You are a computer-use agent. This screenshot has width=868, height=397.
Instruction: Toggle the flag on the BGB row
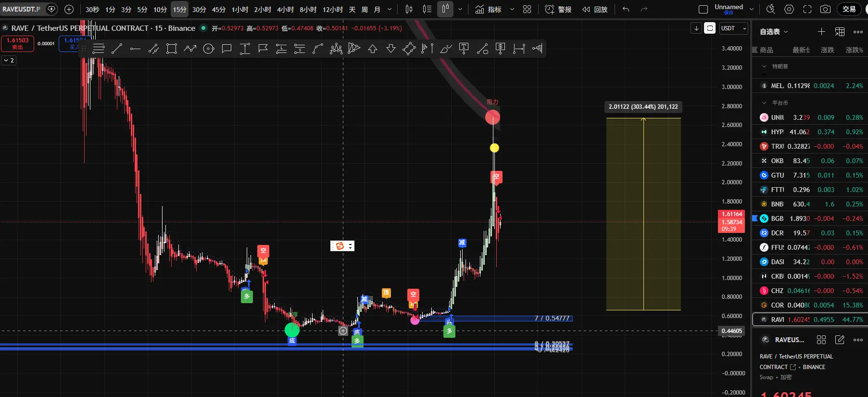pyautogui.click(x=755, y=218)
